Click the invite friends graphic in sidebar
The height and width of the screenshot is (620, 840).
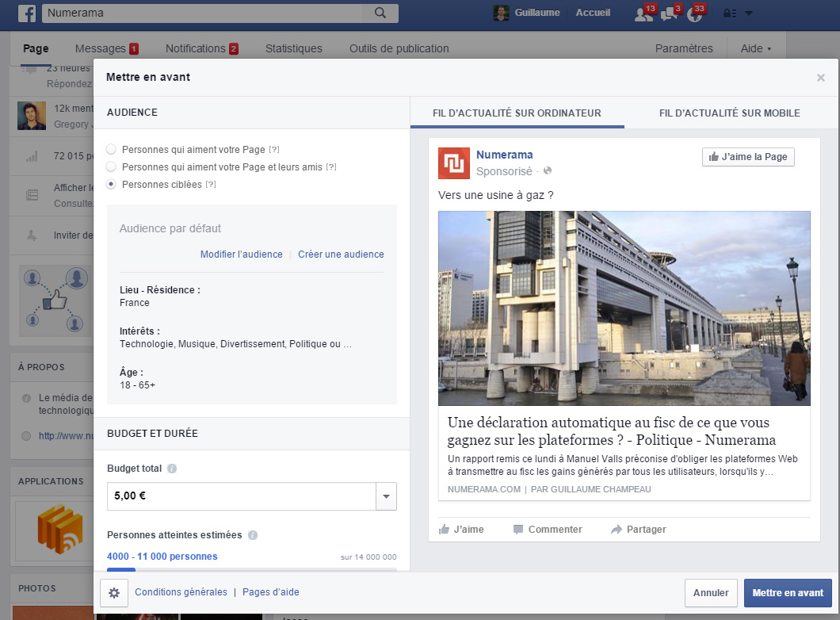coord(54,300)
